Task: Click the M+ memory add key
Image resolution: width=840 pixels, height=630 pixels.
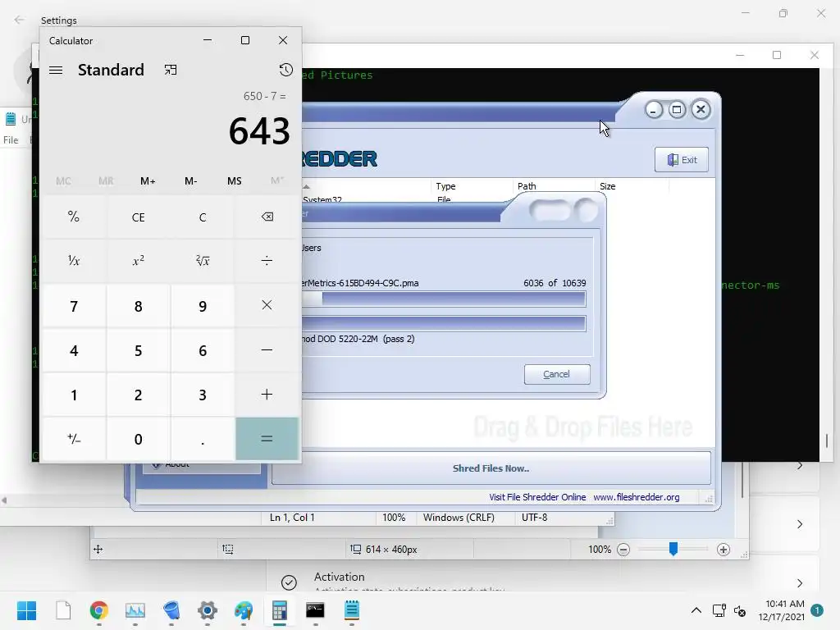Action: click(x=148, y=181)
